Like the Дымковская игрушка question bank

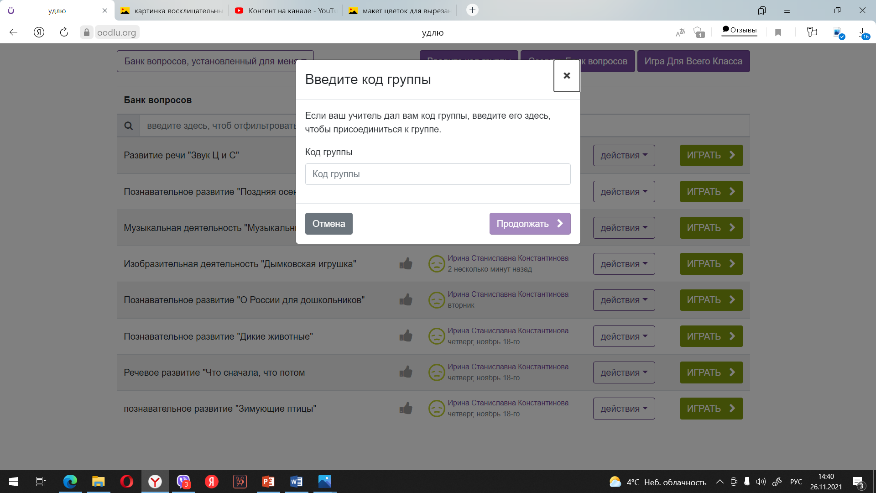pyautogui.click(x=406, y=264)
